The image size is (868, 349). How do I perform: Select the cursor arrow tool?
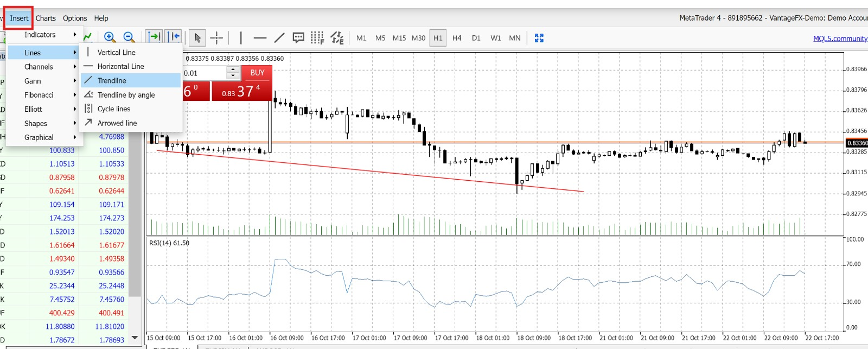(x=197, y=38)
